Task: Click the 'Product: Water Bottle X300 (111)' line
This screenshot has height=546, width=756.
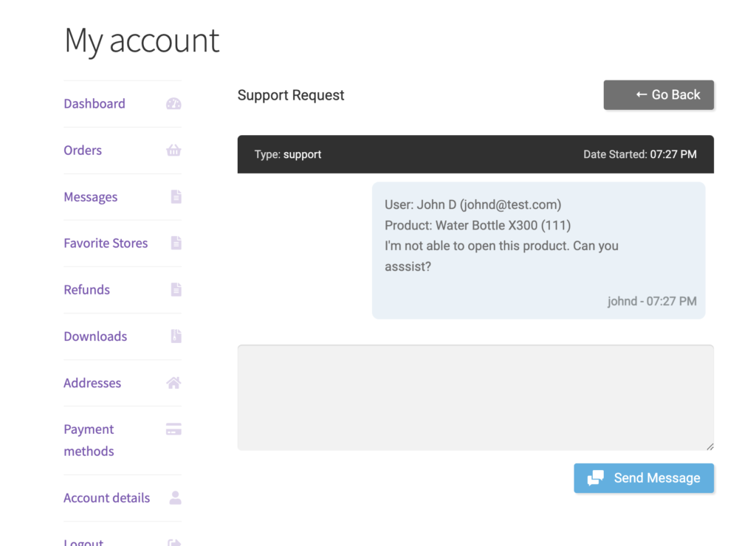Action: [478, 226]
